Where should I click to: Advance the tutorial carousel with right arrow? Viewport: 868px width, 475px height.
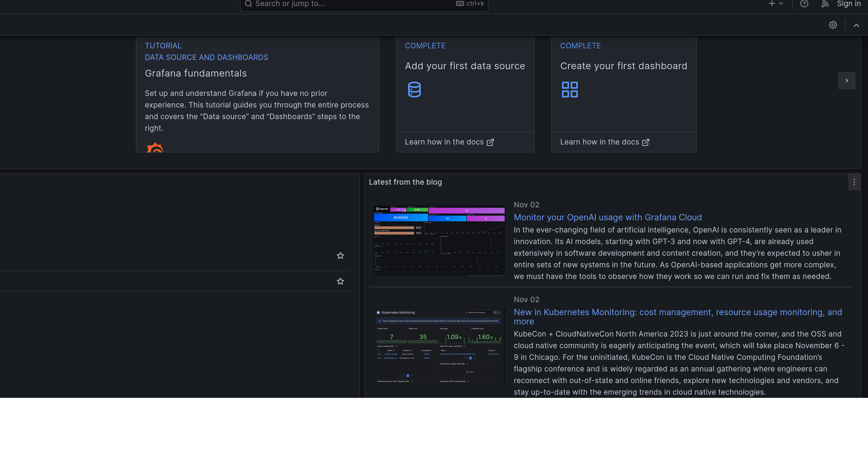click(846, 81)
